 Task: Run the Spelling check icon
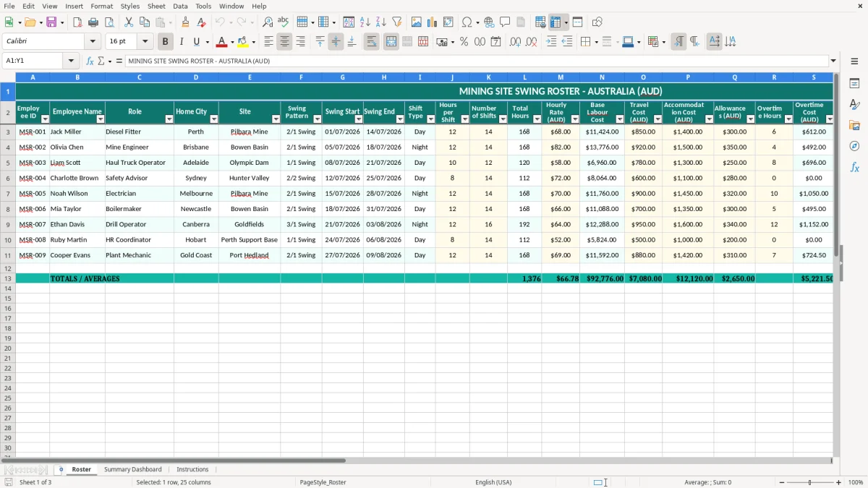[x=284, y=22]
